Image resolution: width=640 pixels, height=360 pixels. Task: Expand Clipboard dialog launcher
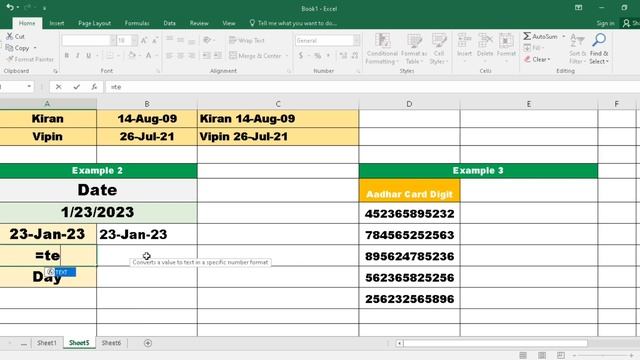[x=56, y=71]
